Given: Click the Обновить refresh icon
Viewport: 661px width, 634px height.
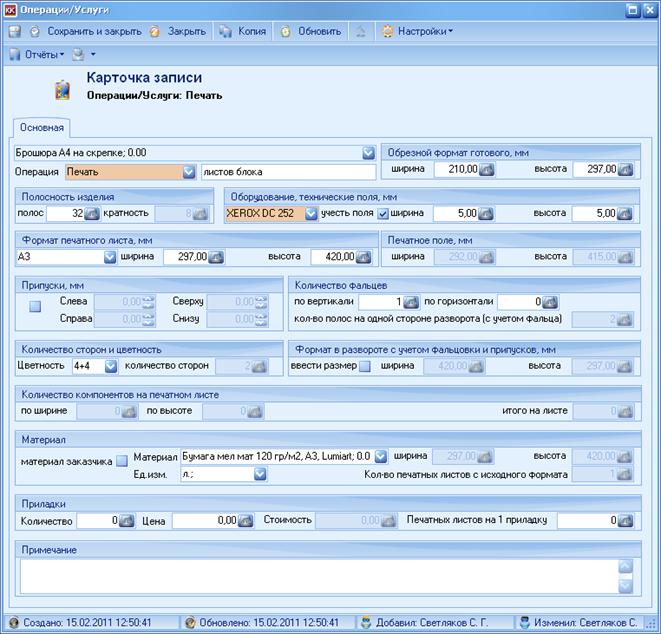Looking at the screenshot, I should click(x=286, y=32).
